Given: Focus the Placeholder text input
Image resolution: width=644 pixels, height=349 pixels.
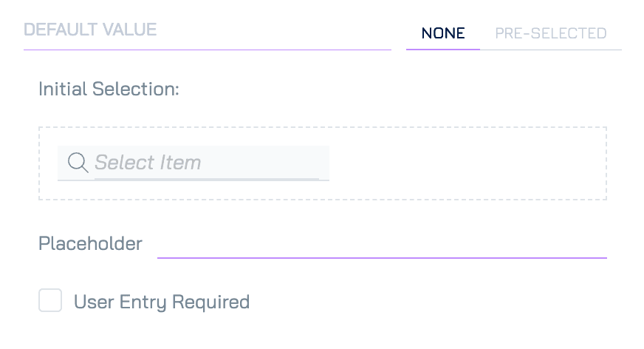Looking at the screenshot, I should [382, 245].
